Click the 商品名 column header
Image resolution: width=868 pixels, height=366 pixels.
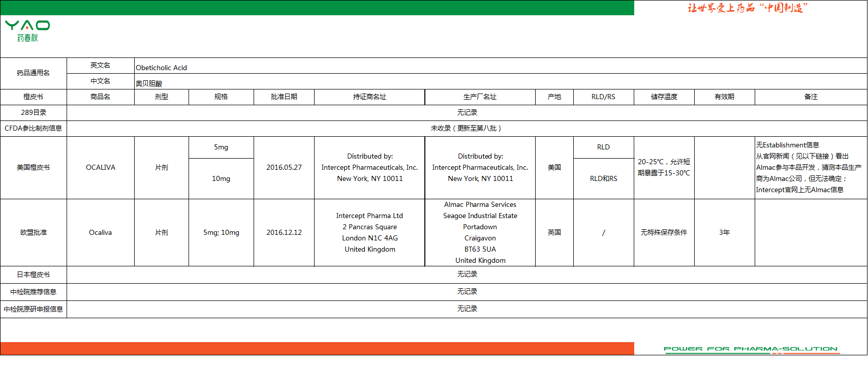click(101, 97)
